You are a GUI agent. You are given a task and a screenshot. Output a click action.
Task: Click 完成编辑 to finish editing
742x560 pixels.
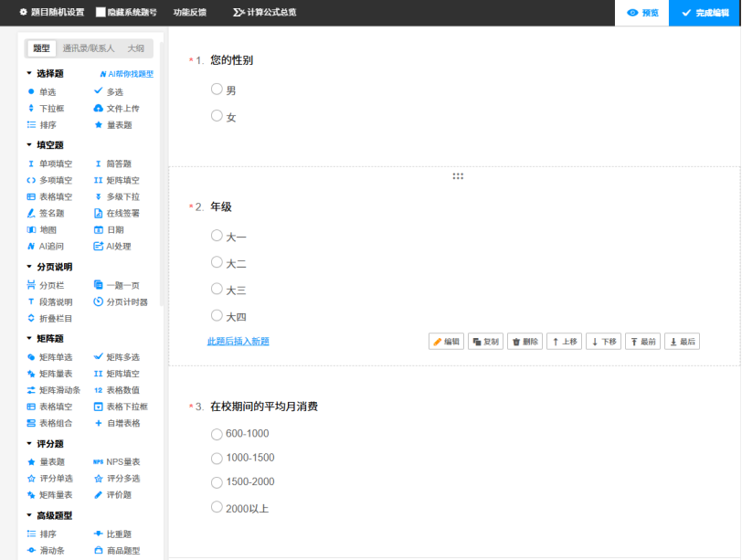705,13
